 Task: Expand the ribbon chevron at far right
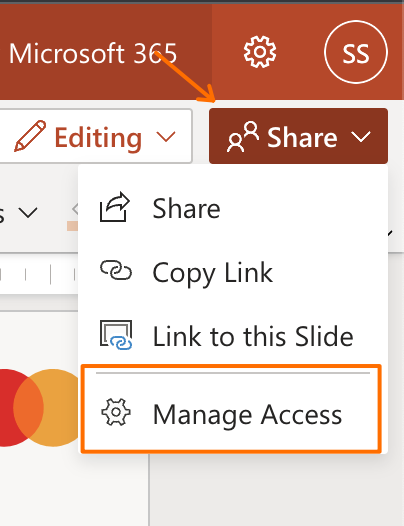point(390,232)
